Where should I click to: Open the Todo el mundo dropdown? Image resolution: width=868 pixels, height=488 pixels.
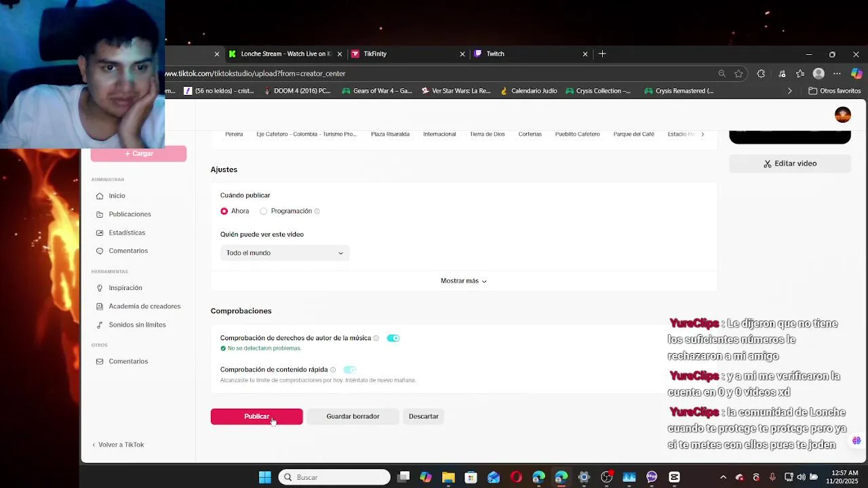[285, 253]
